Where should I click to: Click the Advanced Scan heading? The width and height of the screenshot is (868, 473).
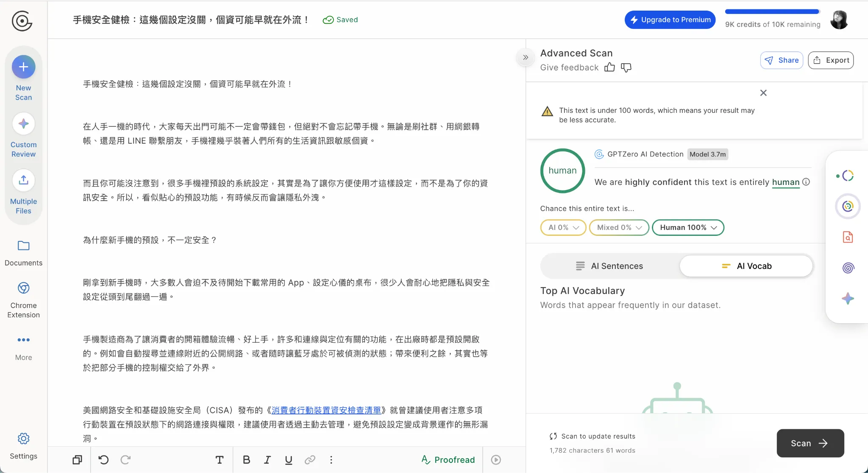click(576, 53)
